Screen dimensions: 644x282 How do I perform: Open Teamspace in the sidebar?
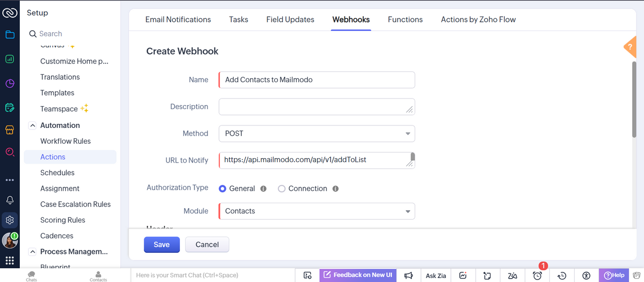point(59,109)
